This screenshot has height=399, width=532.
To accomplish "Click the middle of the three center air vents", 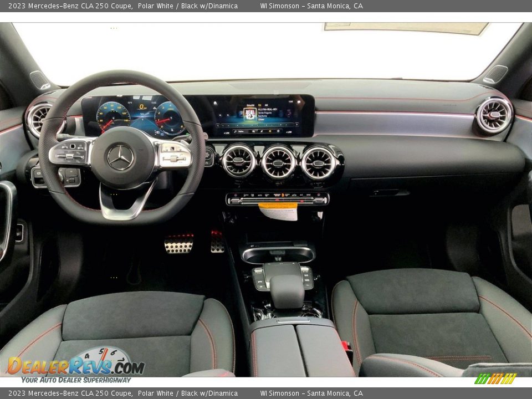I will (278, 162).
